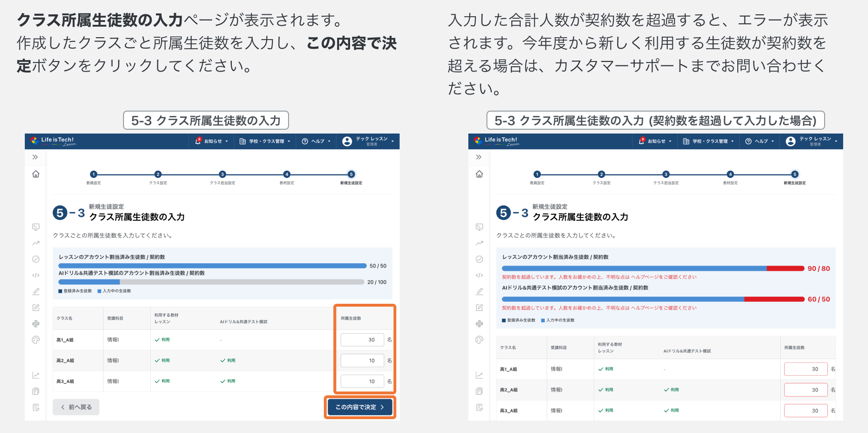Click the 所属生徒数 field showing 30 in the 高1_A組 row under the 90/80 bar
The width and height of the screenshot is (868, 433).
[x=806, y=369]
